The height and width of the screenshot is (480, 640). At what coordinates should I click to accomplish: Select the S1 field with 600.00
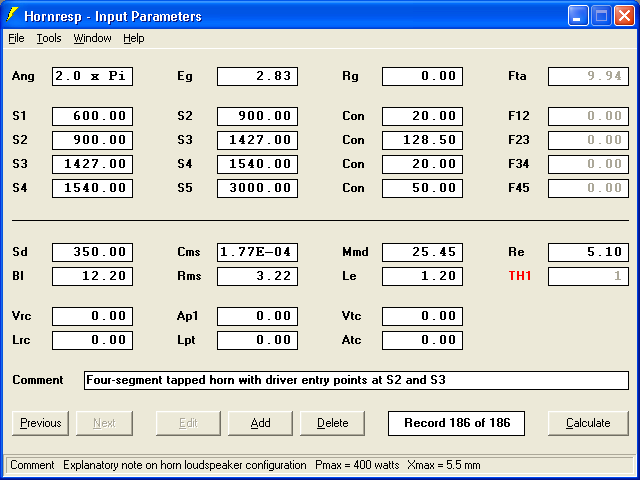tap(92, 116)
